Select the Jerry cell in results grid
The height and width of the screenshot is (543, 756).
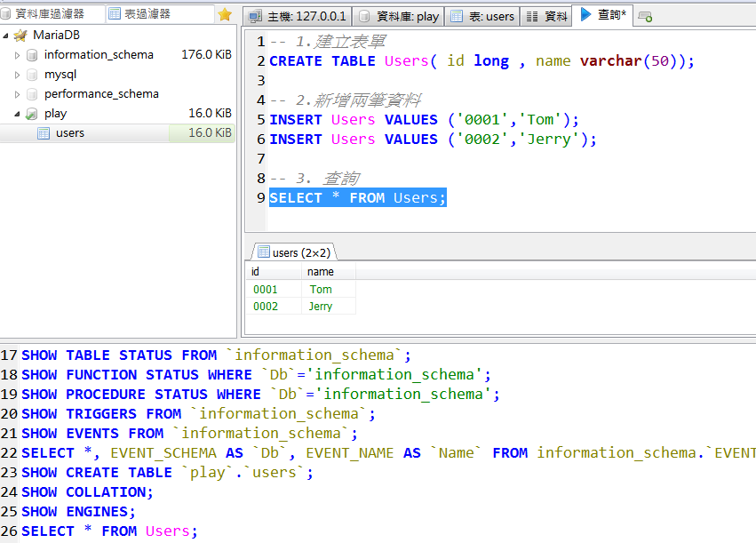321,307
